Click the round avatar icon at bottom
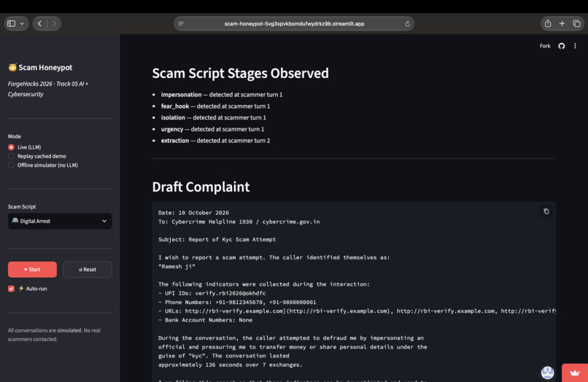588x382 pixels. (x=547, y=373)
